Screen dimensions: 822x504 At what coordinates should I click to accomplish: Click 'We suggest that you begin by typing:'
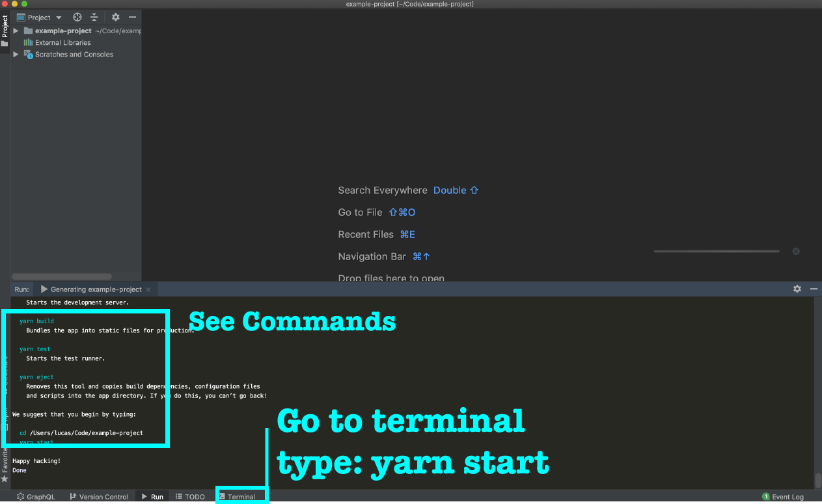[74, 414]
